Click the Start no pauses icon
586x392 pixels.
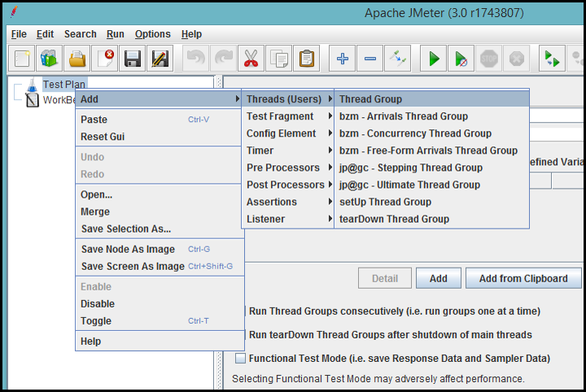(461, 59)
